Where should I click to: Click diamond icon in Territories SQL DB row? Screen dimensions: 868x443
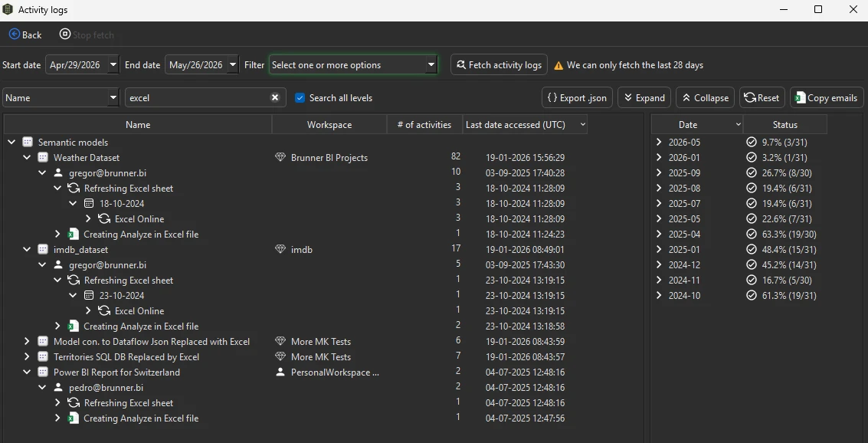(x=280, y=357)
